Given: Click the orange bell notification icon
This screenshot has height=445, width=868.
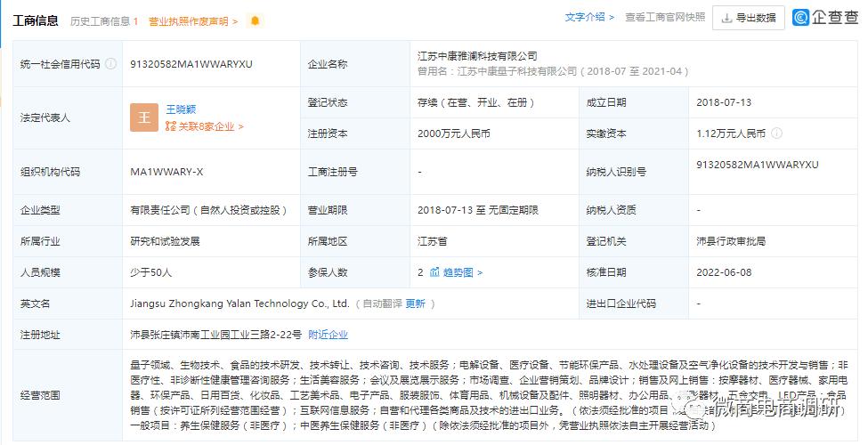Looking at the screenshot, I should point(256,20).
